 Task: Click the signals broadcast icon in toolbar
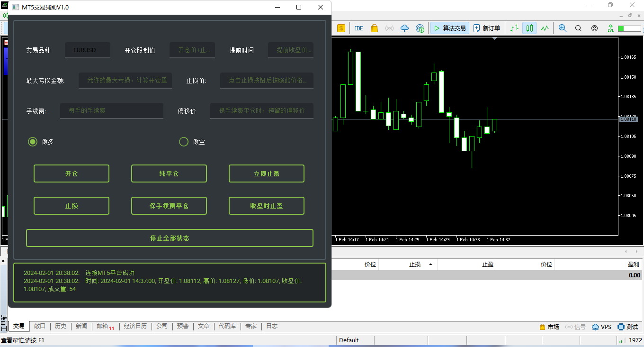point(389,28)
